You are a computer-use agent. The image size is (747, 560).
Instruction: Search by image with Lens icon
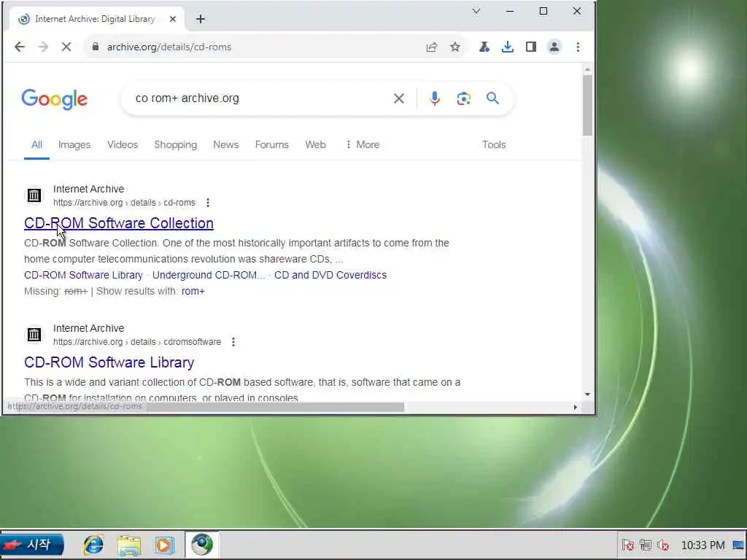[463, 98]
